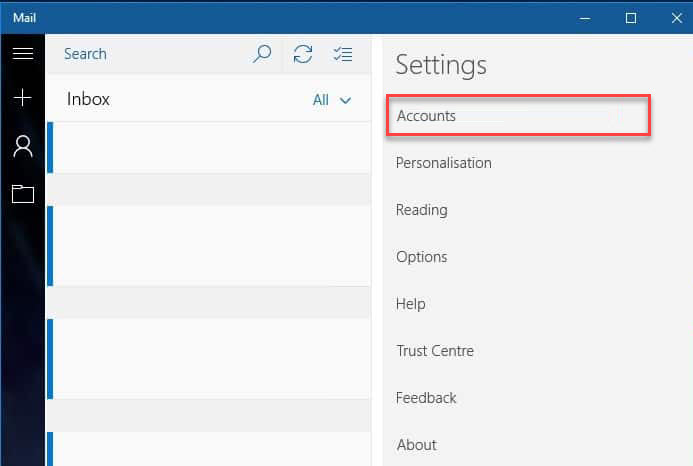The image size is (693, 466).
Task: Open the hamburger navigation menu
Action: (x=23, y=53)
